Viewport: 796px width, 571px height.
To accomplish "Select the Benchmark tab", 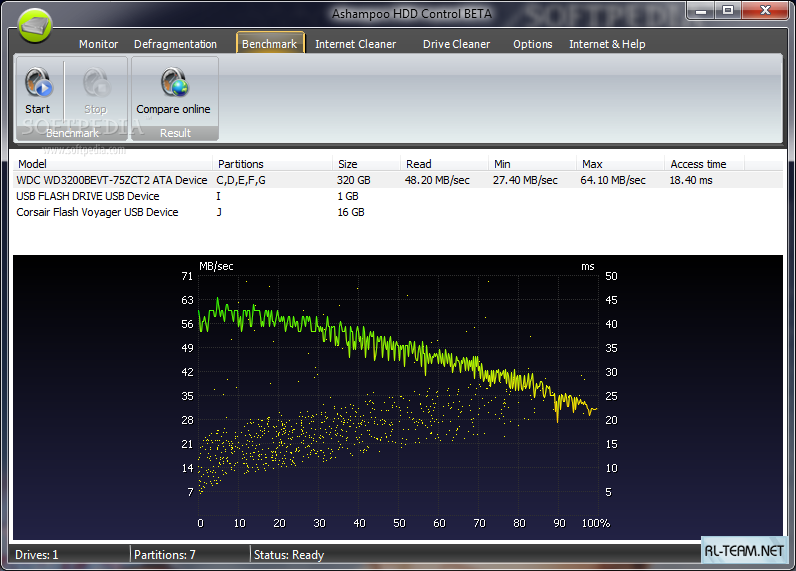I will pos(270,44).
